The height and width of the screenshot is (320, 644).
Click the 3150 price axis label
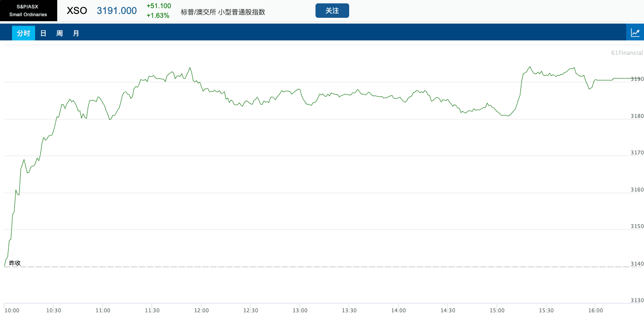(x=637, y=226)
